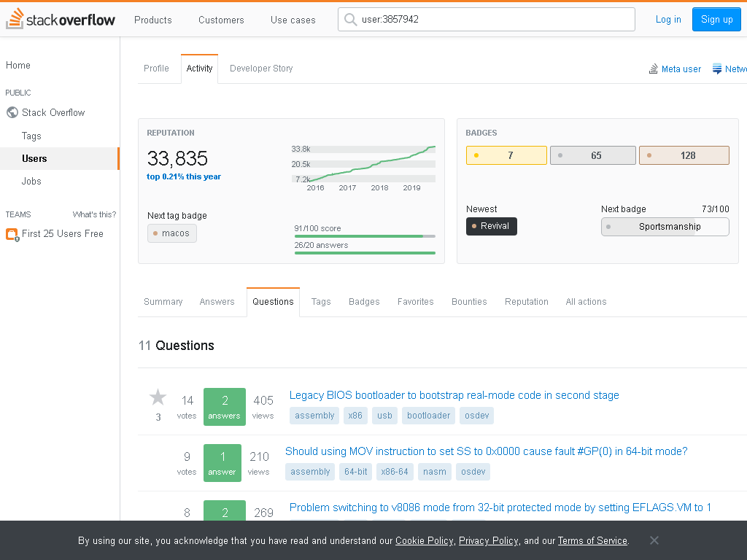Open the Customers menu
747x560 pixels.
tap(221, 20)
